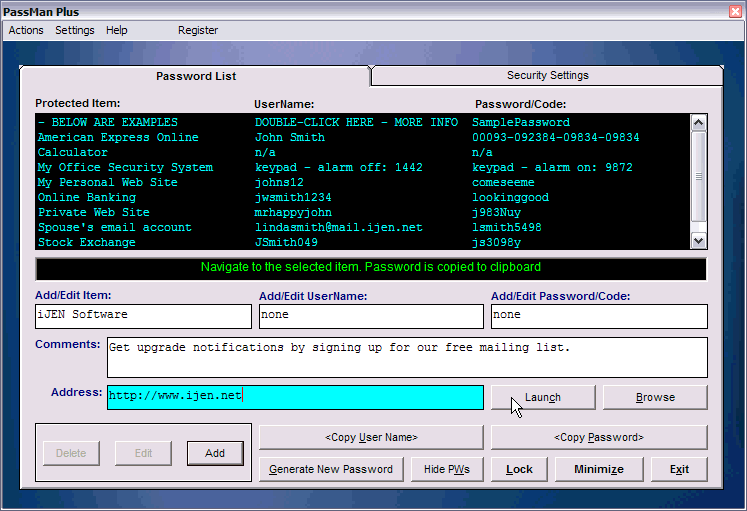Open the Settings menu
747x511 pixels.
pyautogui.click(x=75, y=30)
